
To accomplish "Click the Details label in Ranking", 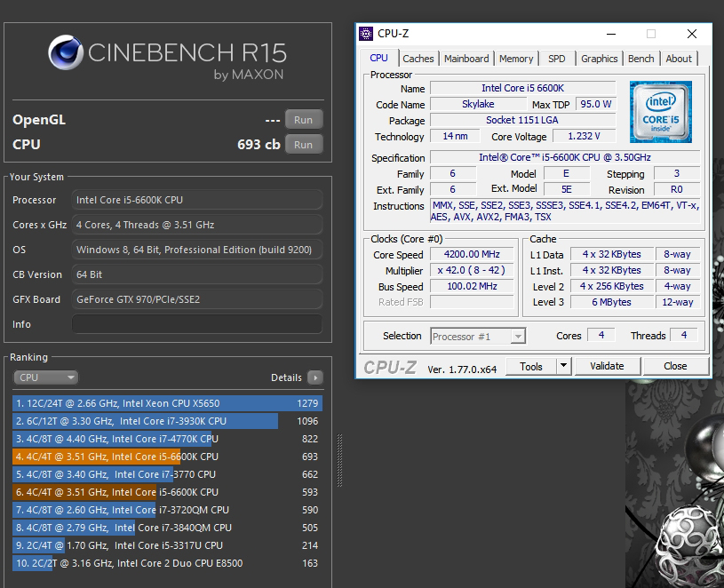I will pyautogui.click(x=286, y=377).
